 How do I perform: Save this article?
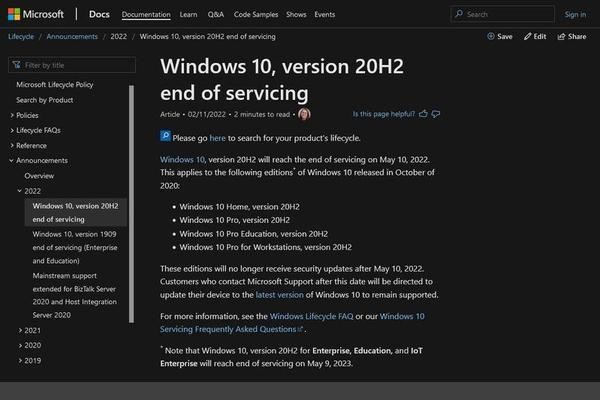[500, 36]
